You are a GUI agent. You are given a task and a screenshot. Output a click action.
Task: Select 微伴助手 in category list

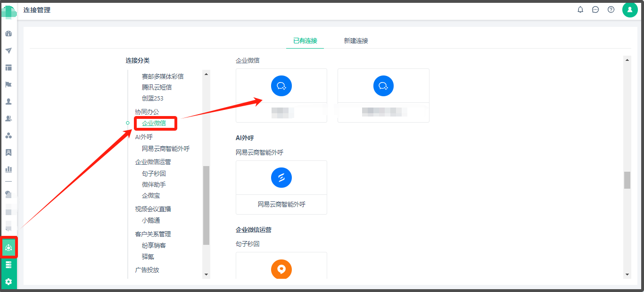(x=154, y=184)
